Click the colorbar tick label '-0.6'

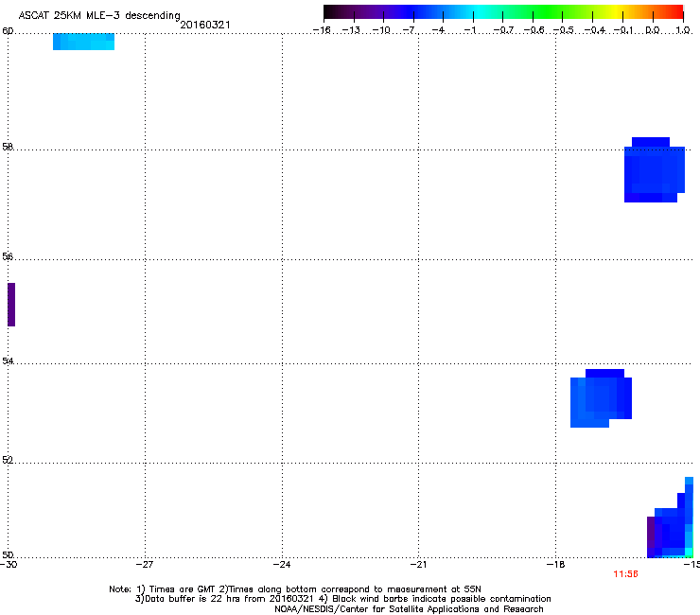(534, 30)
